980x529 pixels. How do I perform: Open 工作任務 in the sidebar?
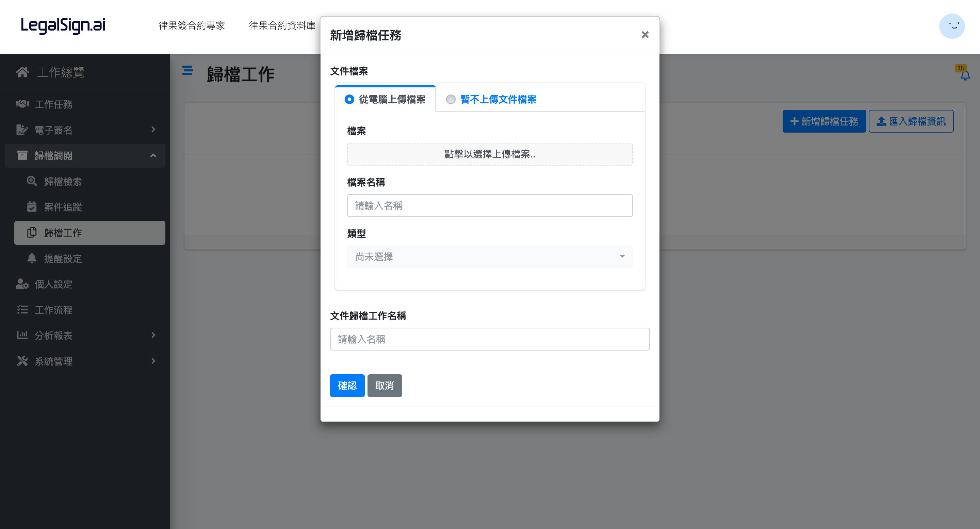tap(84, 104)
